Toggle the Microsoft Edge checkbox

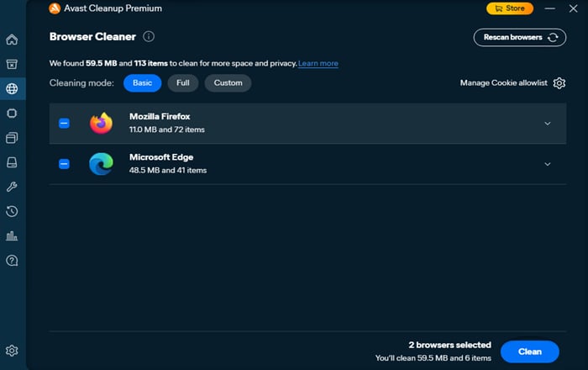point(64,164)
